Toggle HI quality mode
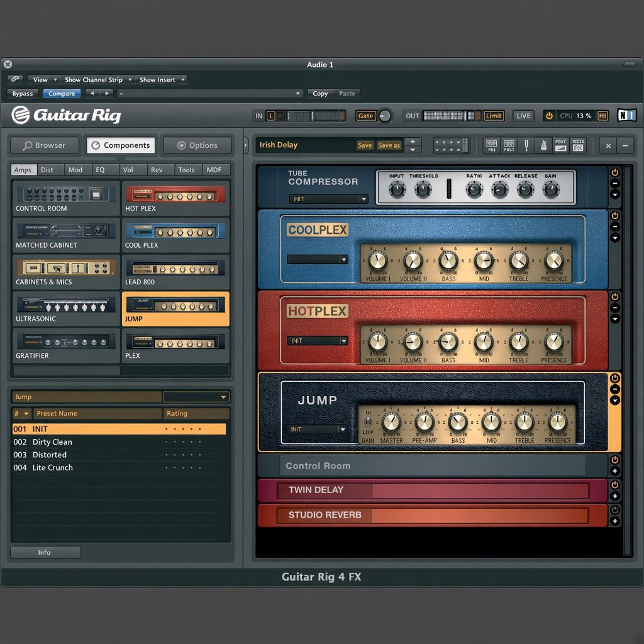This screenshot has width=644, height=644. [602, 116]
